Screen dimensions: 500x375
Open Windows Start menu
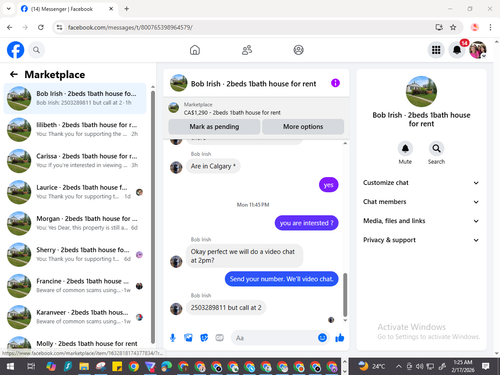10,367
